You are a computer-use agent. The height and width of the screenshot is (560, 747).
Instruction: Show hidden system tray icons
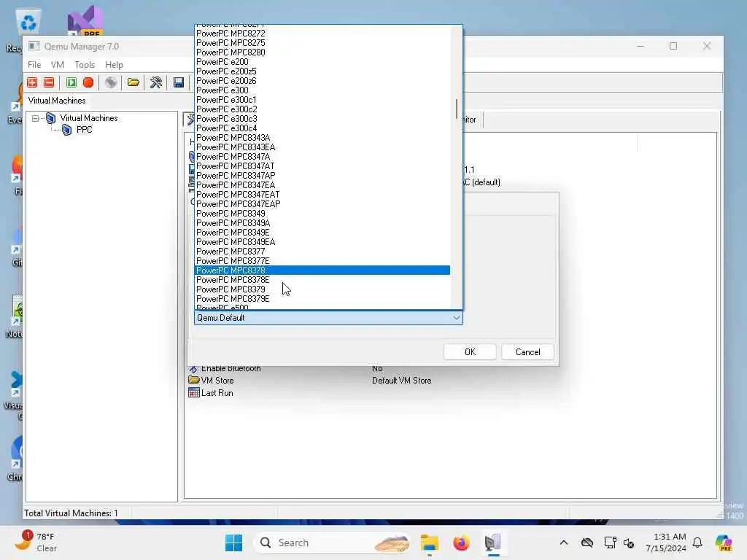pos(564,542)
